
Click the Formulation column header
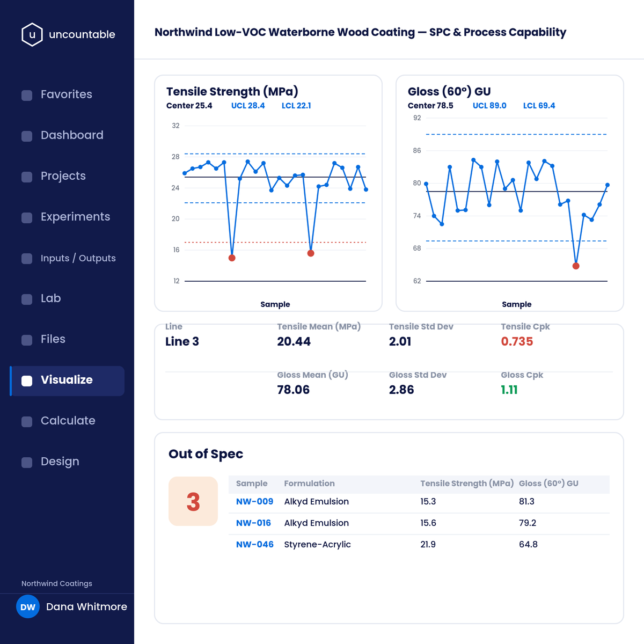(x=309, y=484)
